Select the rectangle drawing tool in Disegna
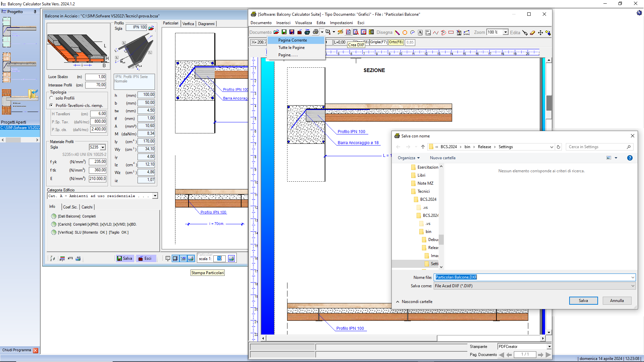The image size is (644, 362). click(x=451, y=33)
